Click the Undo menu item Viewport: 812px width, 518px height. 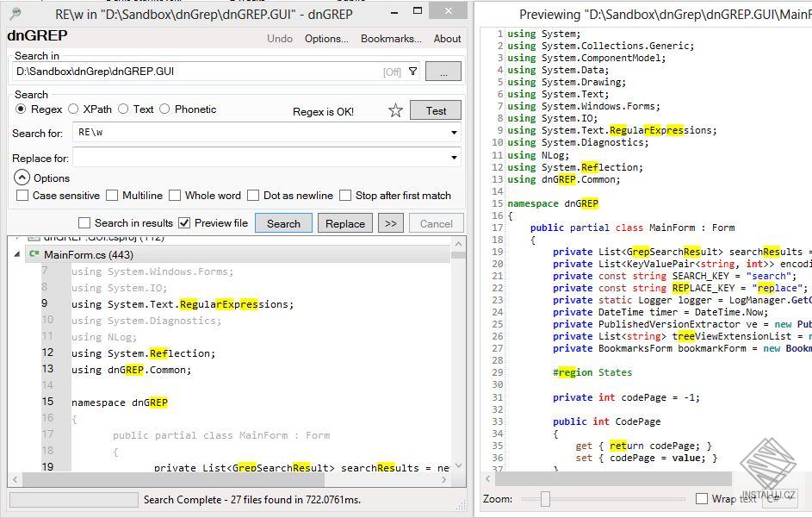pos(280,39)
